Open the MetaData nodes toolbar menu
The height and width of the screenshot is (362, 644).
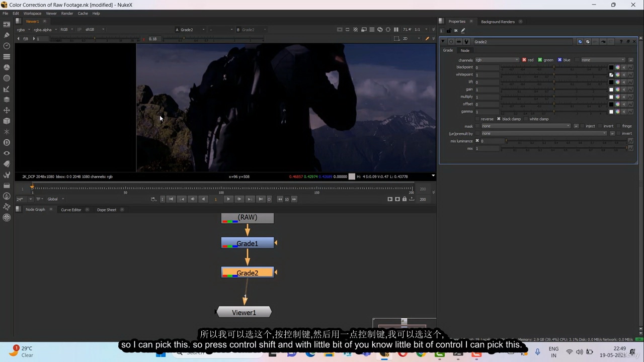7,164
